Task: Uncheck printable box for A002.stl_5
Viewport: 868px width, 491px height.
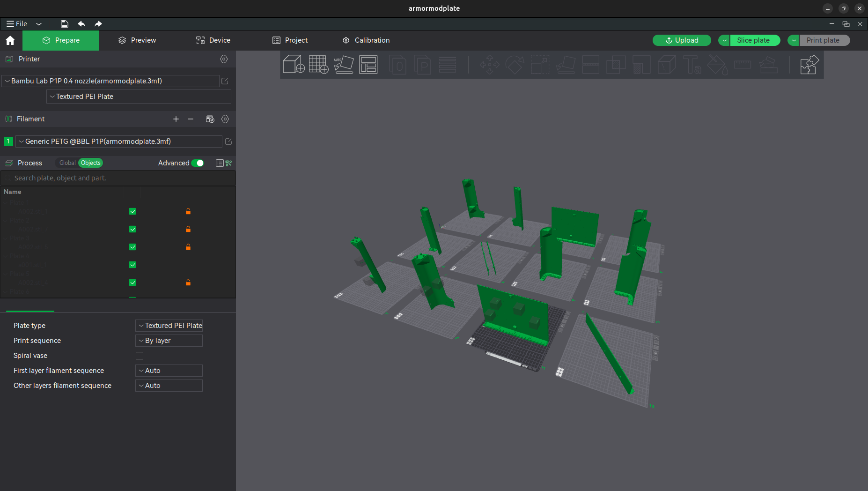Action: pos(132,247)
